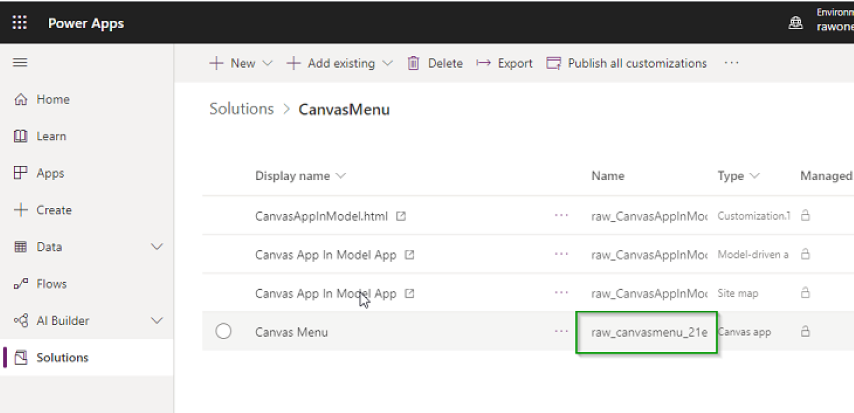Open the Type column filter dropdown

754,176
